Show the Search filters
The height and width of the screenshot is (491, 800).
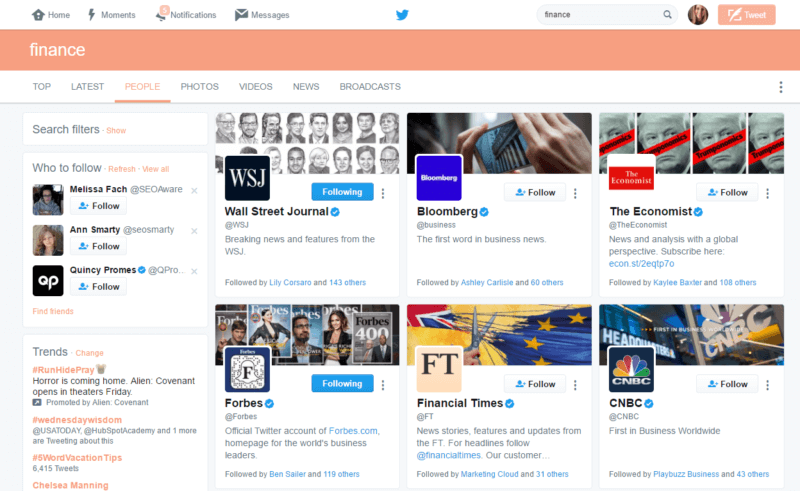pyautogui.click(x=116, y=131)
